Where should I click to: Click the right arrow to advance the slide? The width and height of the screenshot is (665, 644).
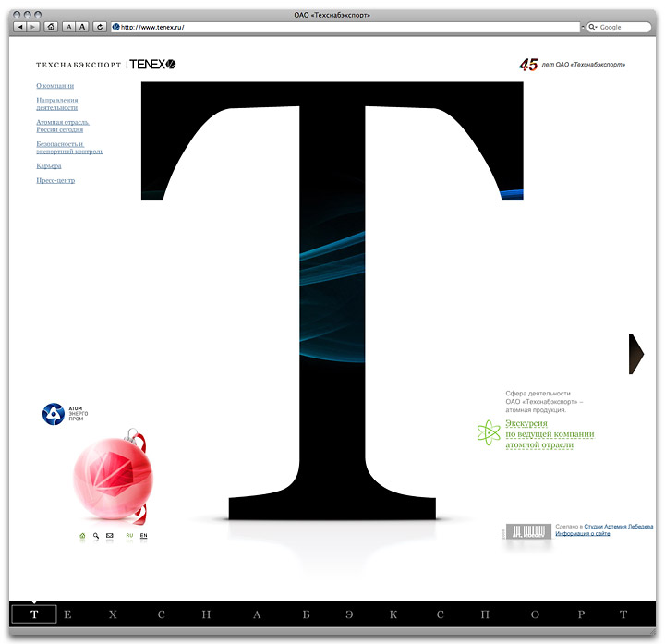point(636,354)
